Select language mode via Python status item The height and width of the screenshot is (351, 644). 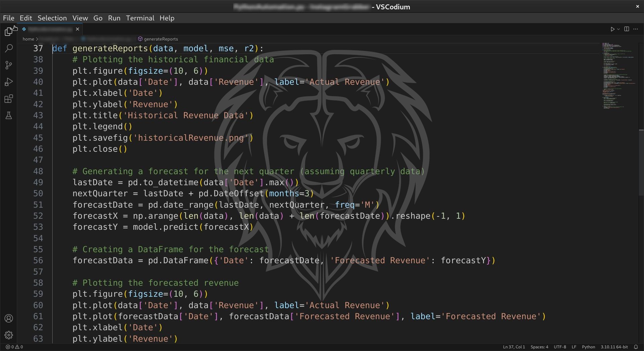[x=588, y=347]
